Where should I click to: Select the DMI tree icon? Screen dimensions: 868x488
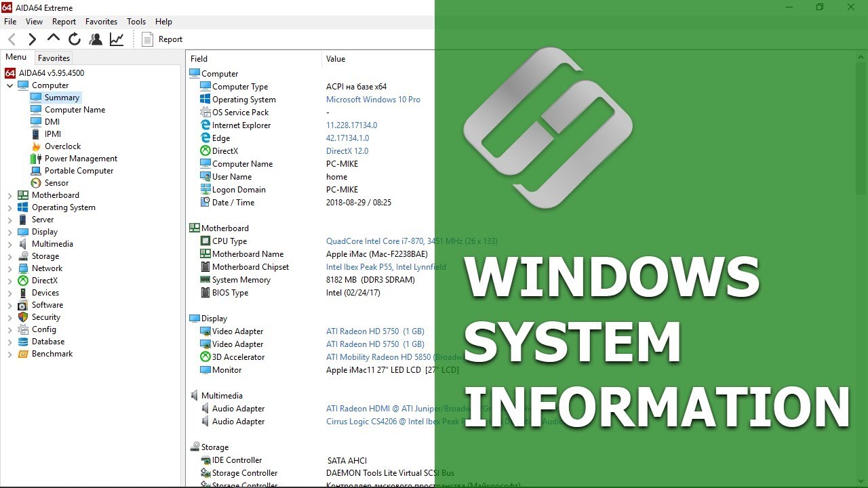click(36, 122)
